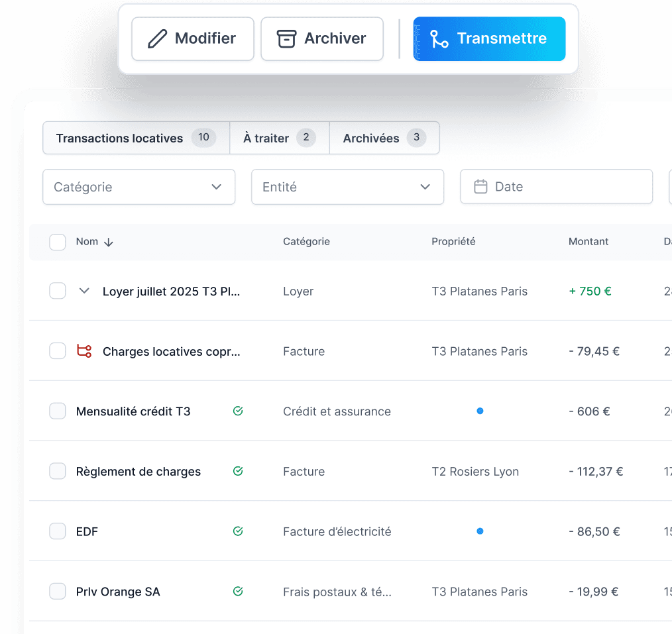The height and width of the screenshot is (634, 672).
Task: Open the Mensualité crédit T3 transaction
Action: coord(133,411)
